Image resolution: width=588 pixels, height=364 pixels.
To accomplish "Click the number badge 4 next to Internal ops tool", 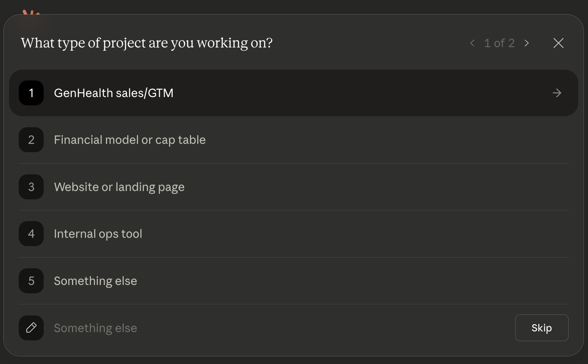I will coord(31,234).
